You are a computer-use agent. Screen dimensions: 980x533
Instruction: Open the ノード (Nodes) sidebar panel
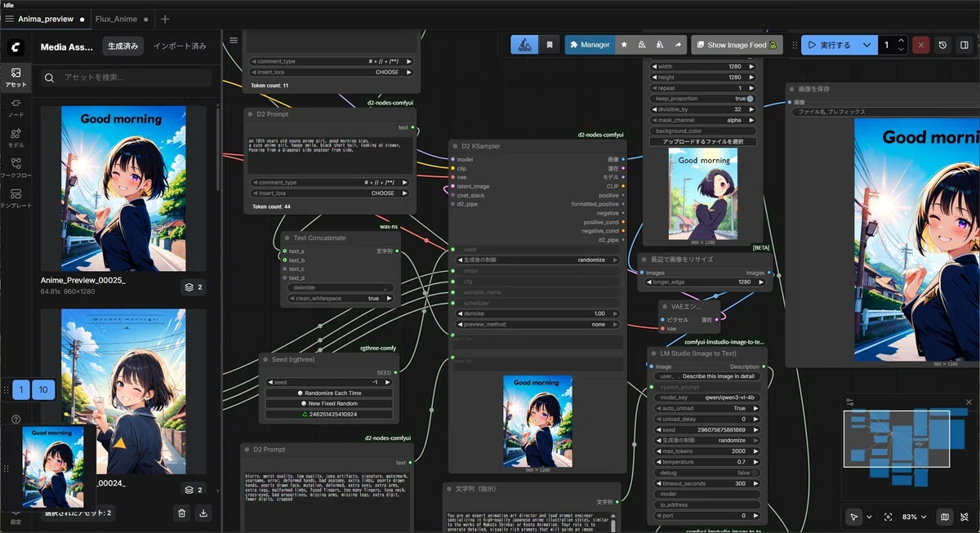(x=16, y=107)
